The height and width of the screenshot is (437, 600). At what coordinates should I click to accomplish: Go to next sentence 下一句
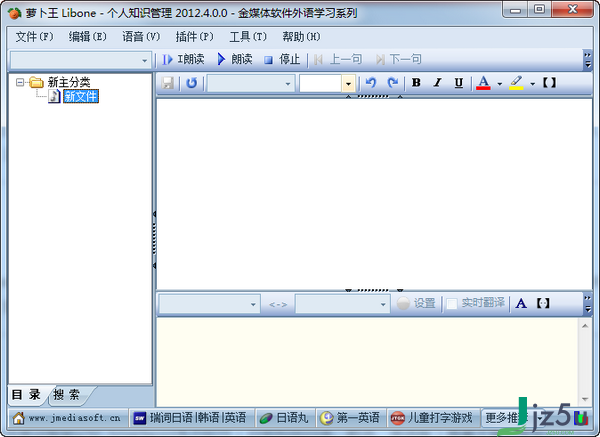399,59
